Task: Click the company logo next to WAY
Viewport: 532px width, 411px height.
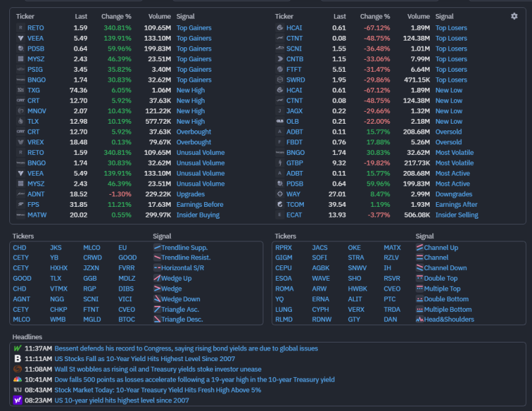Action: [280, 194]
